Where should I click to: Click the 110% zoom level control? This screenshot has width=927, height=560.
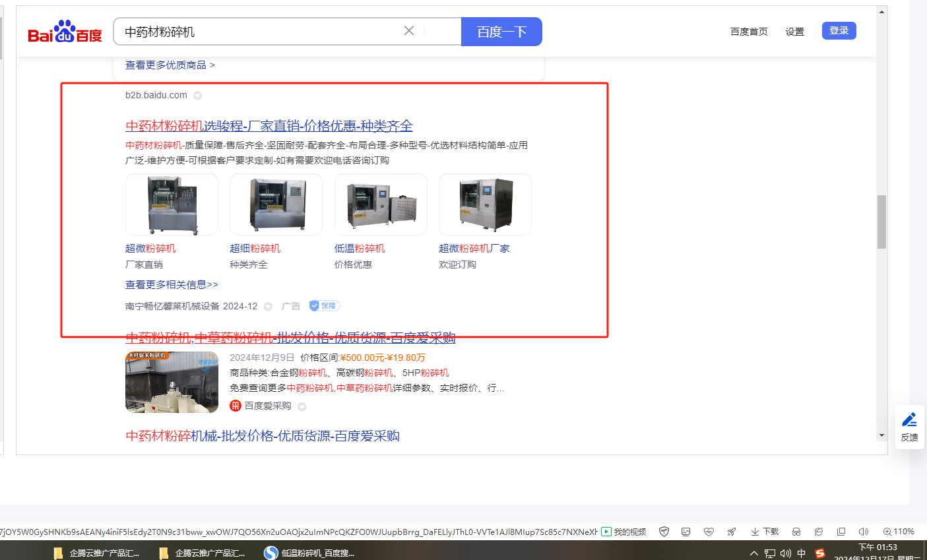(x=899, y=532)
